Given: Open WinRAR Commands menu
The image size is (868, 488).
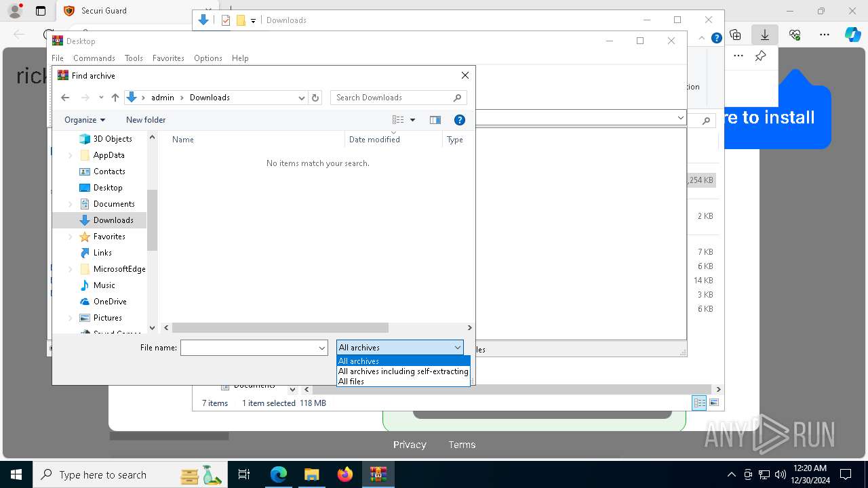Looking at the screenshot, I should [x=94, y=58].
